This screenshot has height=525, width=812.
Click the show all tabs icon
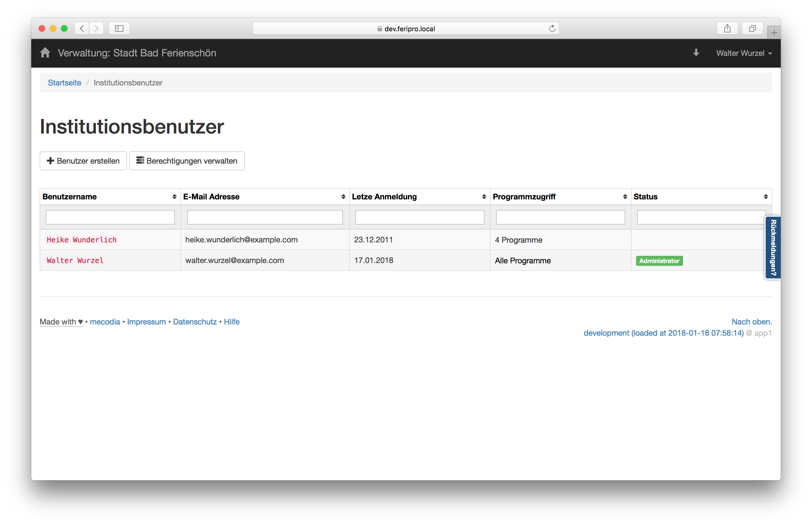[x=752, y=29]
